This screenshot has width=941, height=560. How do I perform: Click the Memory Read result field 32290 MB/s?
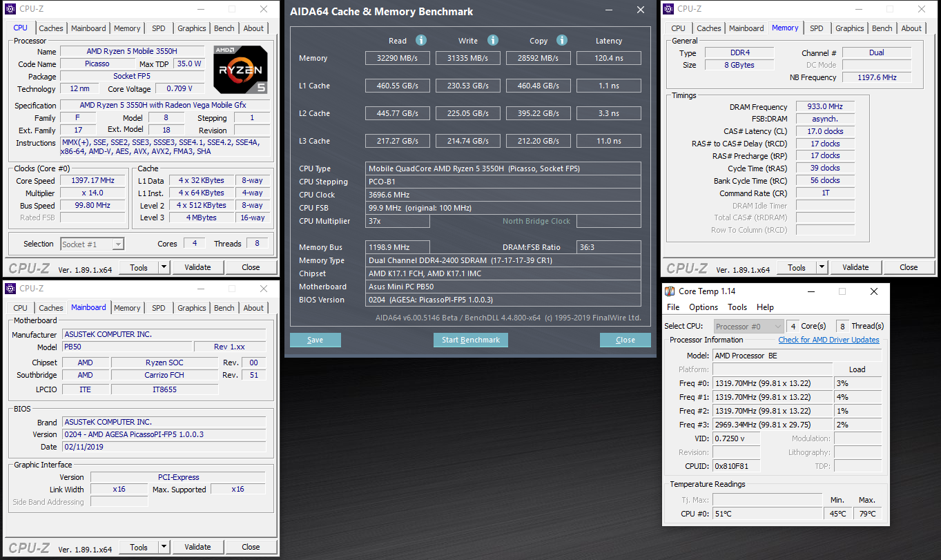click(397, 58)
